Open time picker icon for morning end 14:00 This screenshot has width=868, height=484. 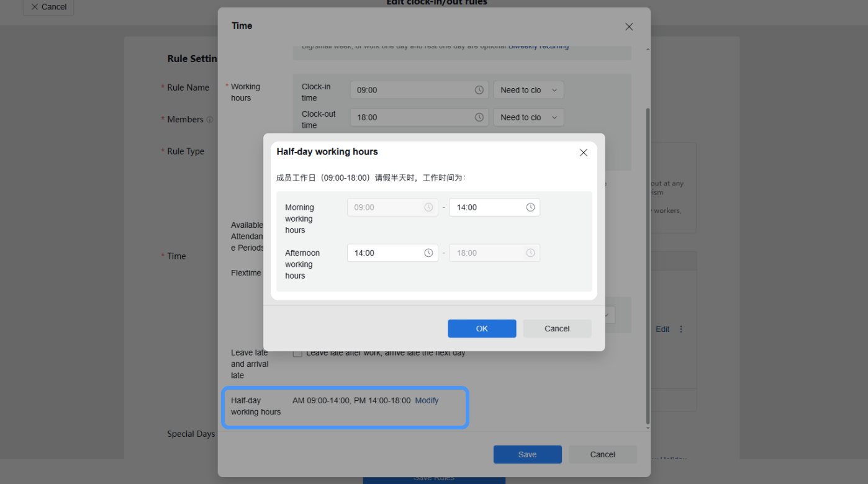point(530,207)
